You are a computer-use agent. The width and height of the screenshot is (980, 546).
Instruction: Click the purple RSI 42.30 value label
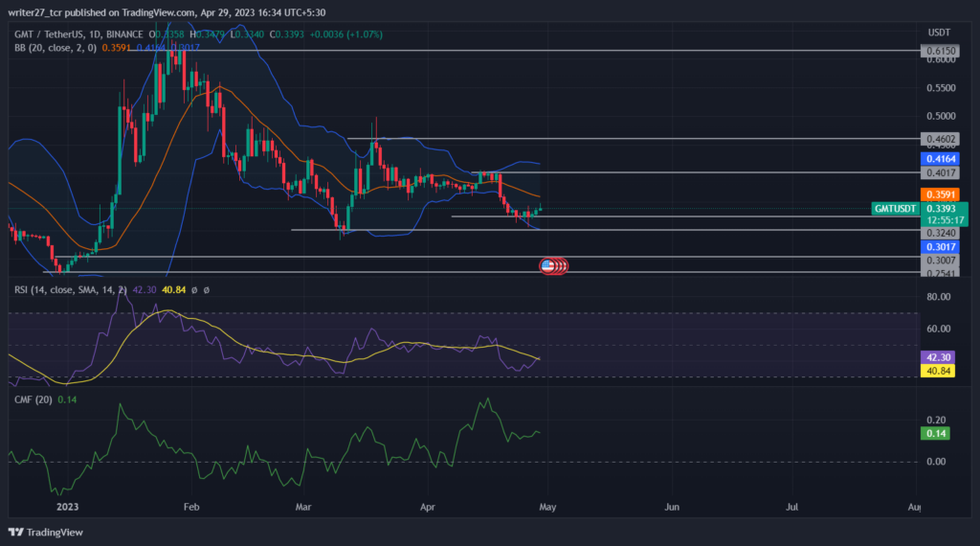click(938, 357)
